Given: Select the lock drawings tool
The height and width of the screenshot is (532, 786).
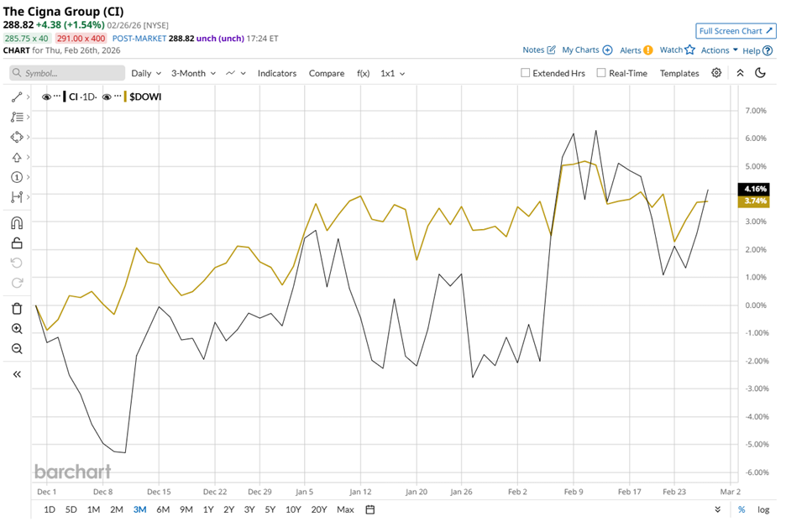Looking at the screenshot, I should (x=17, y=243).
